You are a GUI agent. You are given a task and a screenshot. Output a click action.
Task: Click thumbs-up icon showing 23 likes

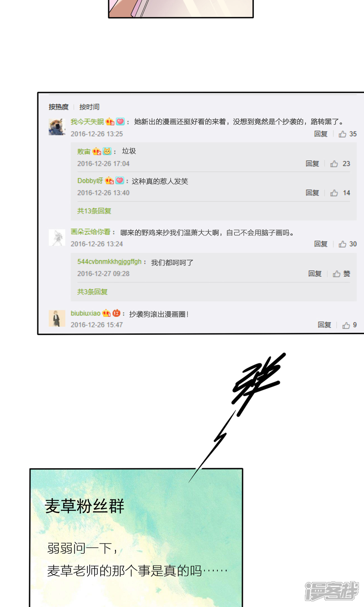[334, 163]
